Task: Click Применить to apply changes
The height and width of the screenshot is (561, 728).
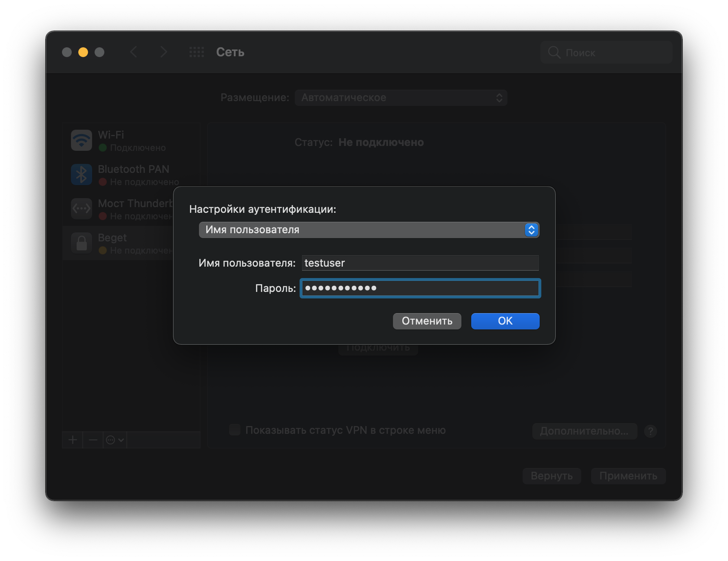Action: 628,476
